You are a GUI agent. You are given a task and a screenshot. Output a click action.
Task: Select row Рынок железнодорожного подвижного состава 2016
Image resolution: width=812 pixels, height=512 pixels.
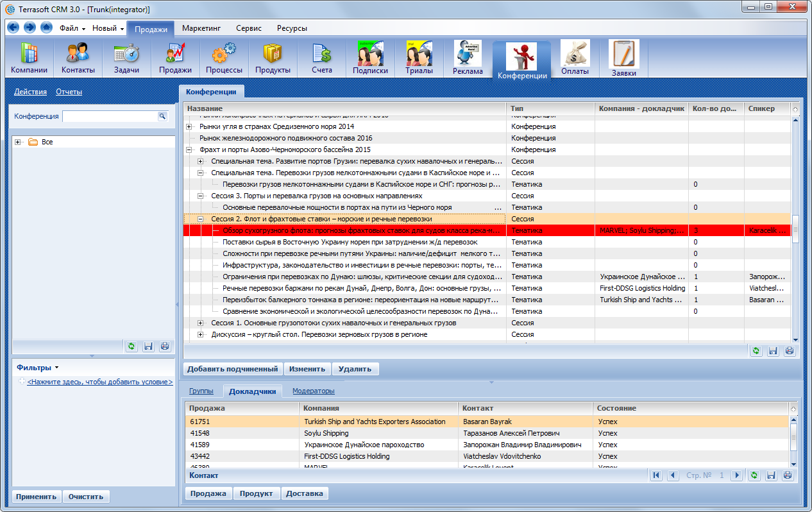487,138
